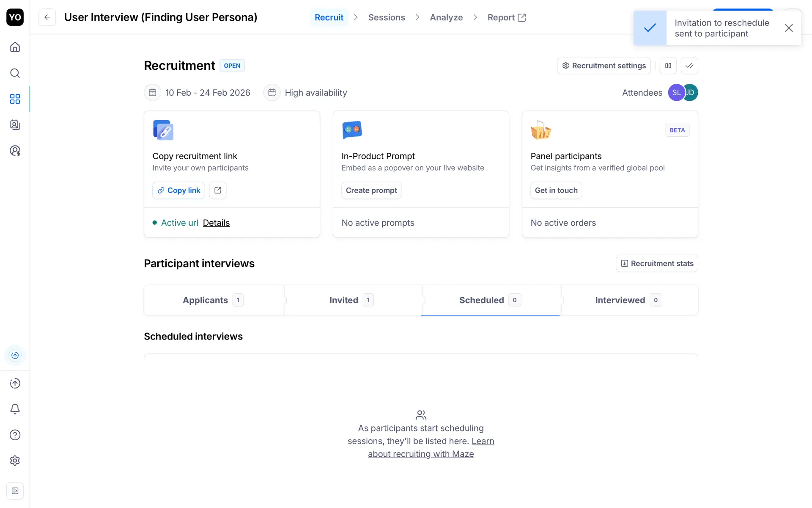Open the recruitment link in a new tab icon
The height and width of the screenshot is (508, 812).
click(x=218, y=190)
